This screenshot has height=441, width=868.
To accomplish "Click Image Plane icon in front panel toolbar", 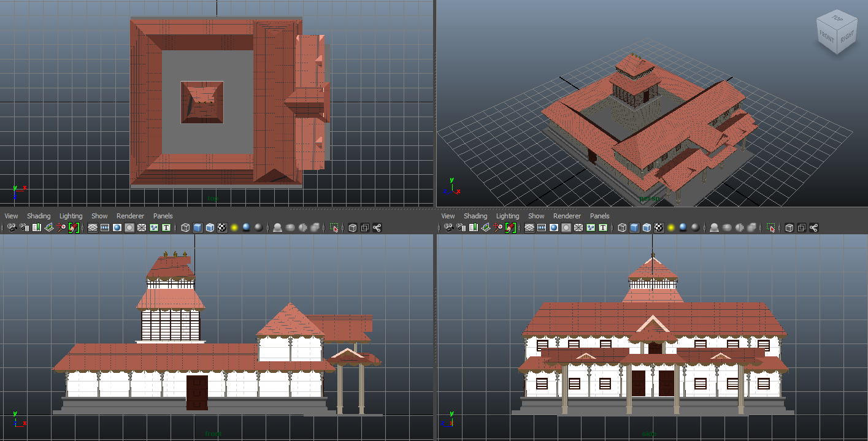I will click(49, 228).
